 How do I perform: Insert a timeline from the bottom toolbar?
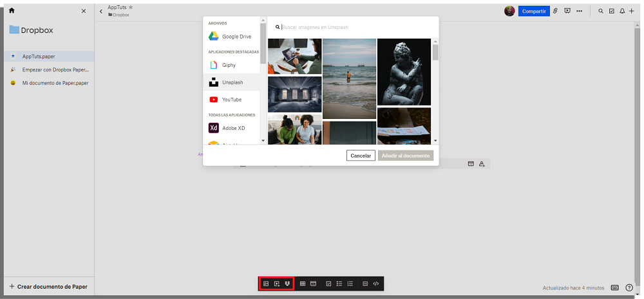(x=314, y=284)
